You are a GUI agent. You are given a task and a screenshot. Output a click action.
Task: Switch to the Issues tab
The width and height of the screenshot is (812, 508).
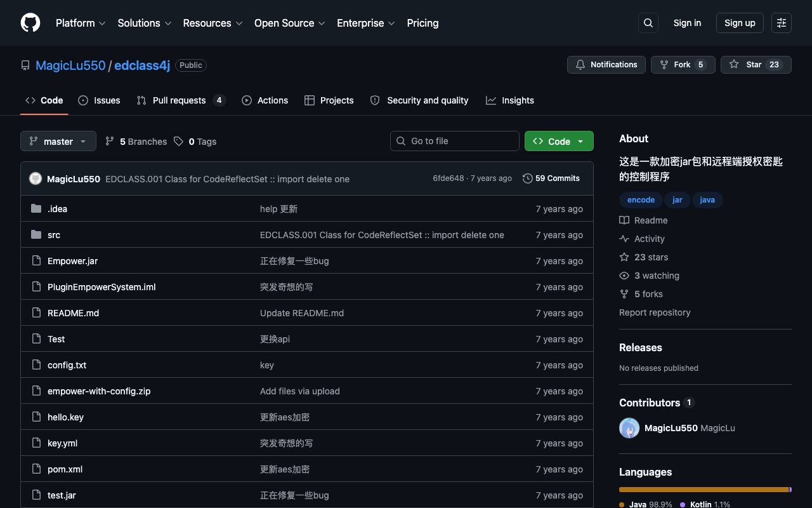[x=99, y=100]
